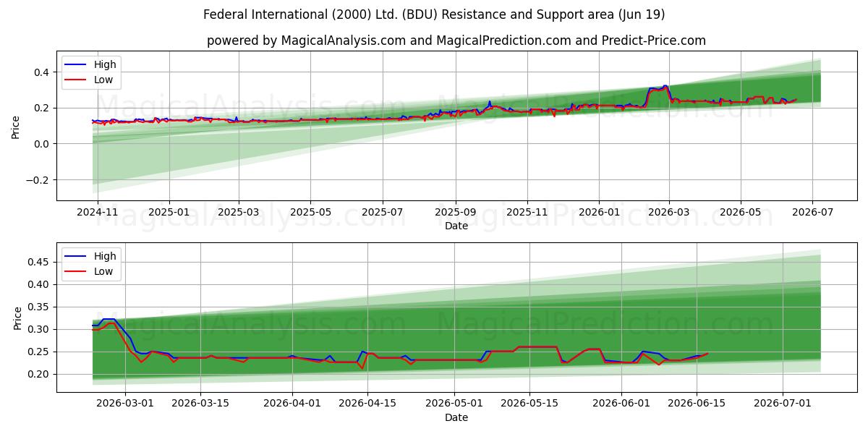Click the 2026-03 date tick in top chart
The height and width of the screenshot is (434, 868).
pyautogui.click(x=668, y=213)
